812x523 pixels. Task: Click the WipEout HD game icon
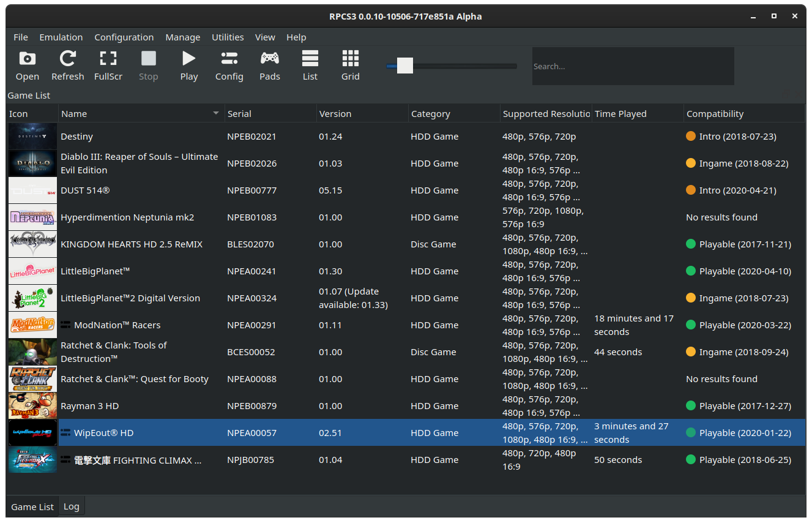(33, 433)
